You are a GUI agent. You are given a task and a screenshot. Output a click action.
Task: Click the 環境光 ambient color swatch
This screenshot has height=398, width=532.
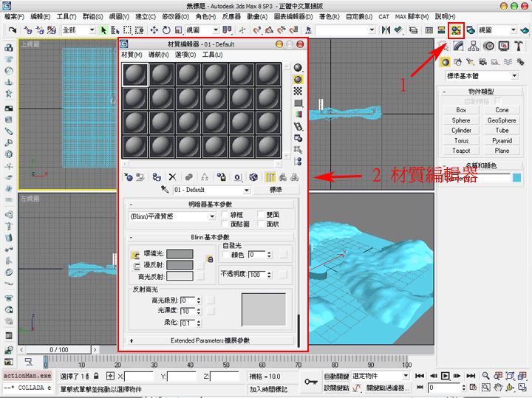[180, 253]
